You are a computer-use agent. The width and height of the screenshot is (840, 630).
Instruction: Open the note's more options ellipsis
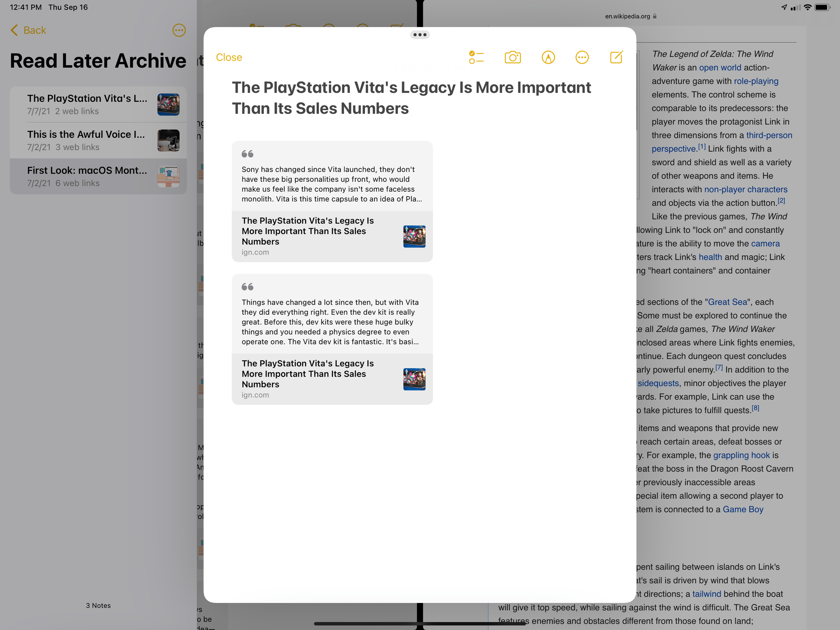pos(582,57)
